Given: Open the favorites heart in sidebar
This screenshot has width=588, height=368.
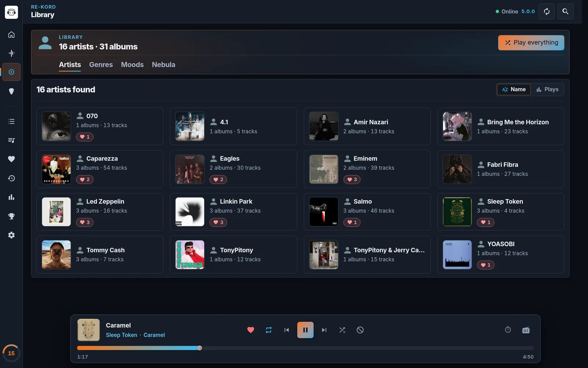Looking at the screenshot, I should (x=11, y=159).
